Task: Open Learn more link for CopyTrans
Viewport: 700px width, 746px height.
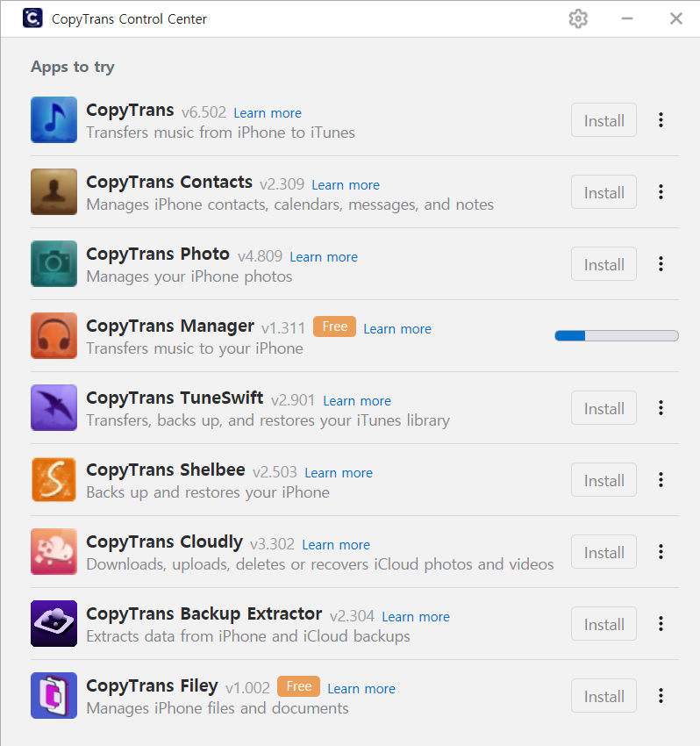Action: [268, 113]
